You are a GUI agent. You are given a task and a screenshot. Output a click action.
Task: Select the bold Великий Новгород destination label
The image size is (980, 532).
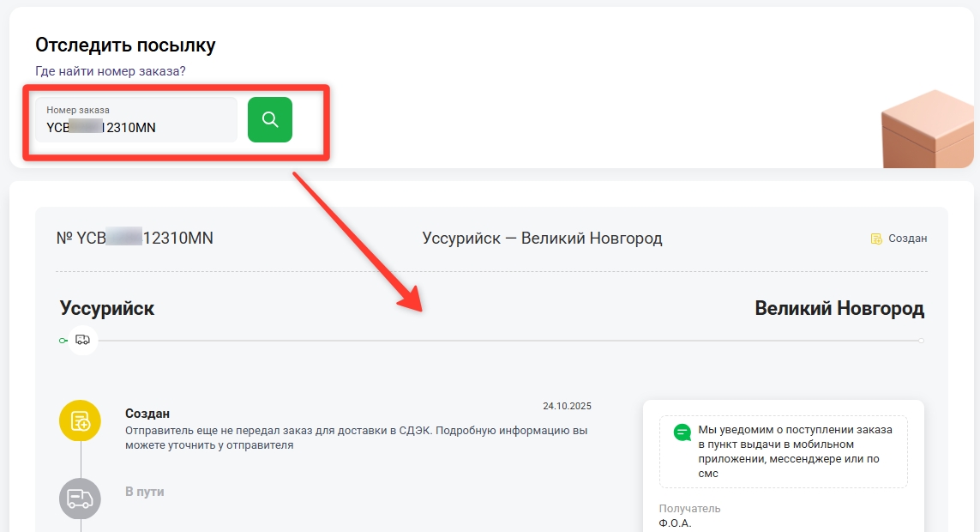click(839, 309)
